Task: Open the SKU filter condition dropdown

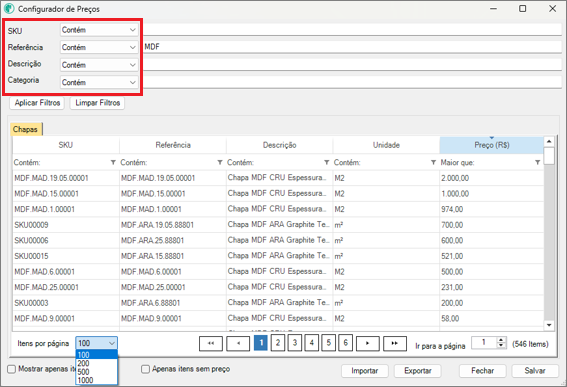Action: [99, 30]
